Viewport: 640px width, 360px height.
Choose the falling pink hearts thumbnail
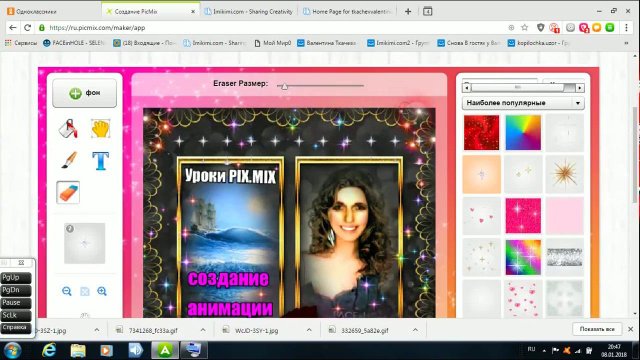[523, 299]
